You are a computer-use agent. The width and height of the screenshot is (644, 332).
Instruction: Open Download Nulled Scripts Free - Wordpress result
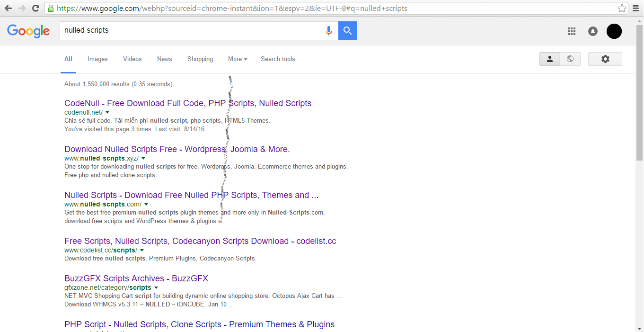(177, 149)
